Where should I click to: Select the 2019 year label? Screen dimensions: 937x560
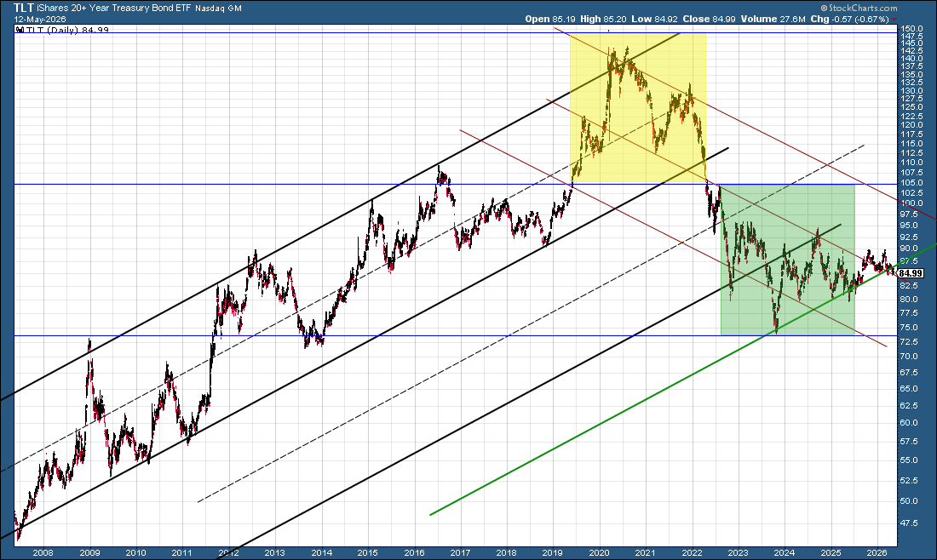point(553,553)
